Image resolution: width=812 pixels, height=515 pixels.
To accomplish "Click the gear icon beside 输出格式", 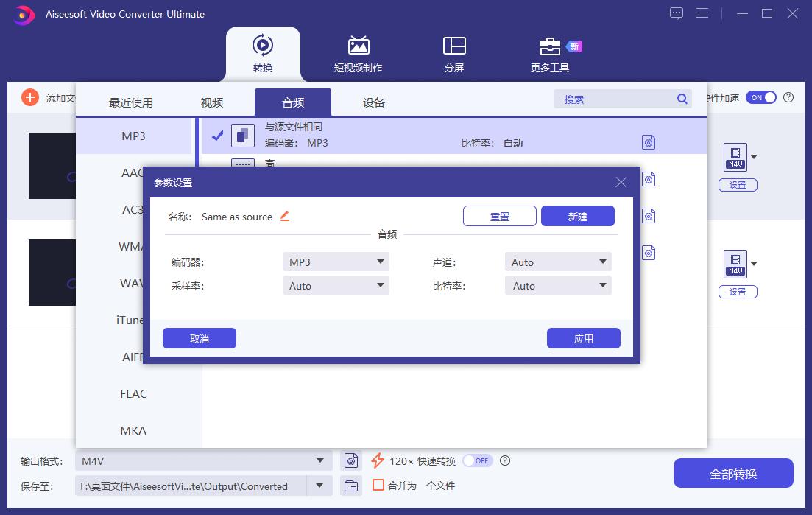I will tap(351, 460).
